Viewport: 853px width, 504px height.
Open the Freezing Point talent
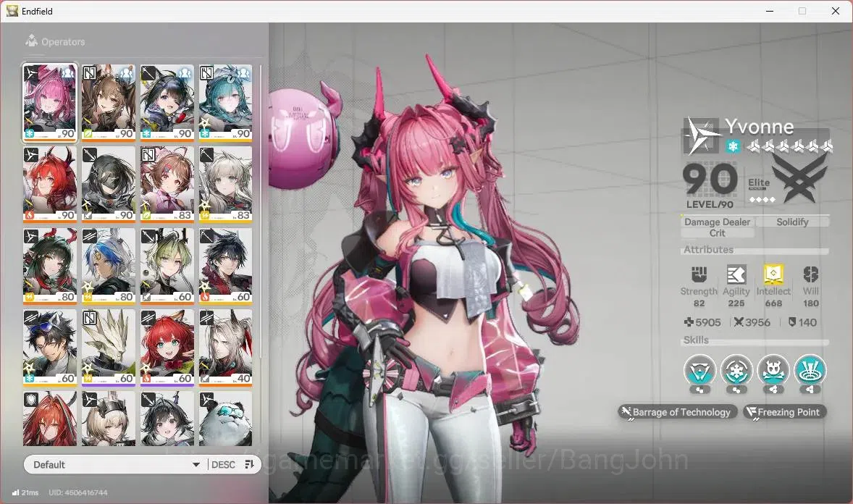pos(783,412)
